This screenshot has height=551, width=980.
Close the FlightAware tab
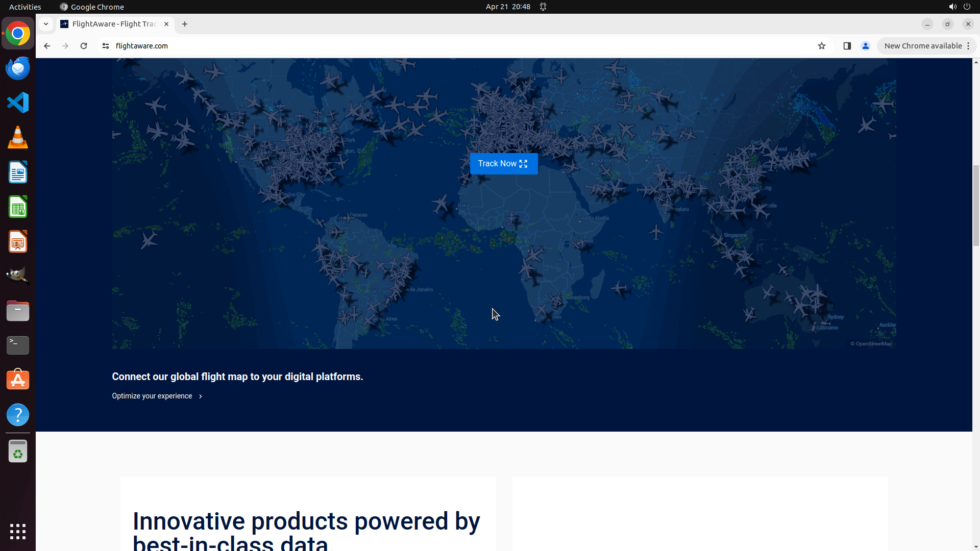pos(166,24)
